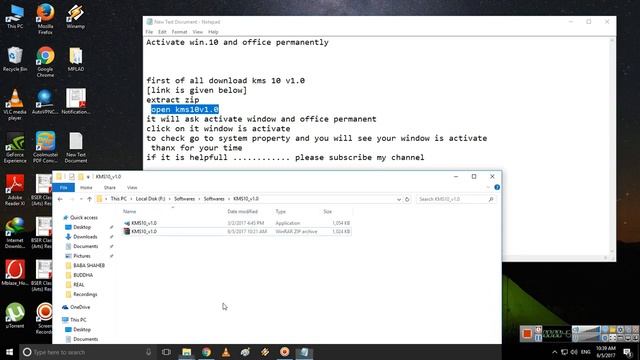Open Downloads in Quick access
640x360 pixels.
(x=85, y=237)
